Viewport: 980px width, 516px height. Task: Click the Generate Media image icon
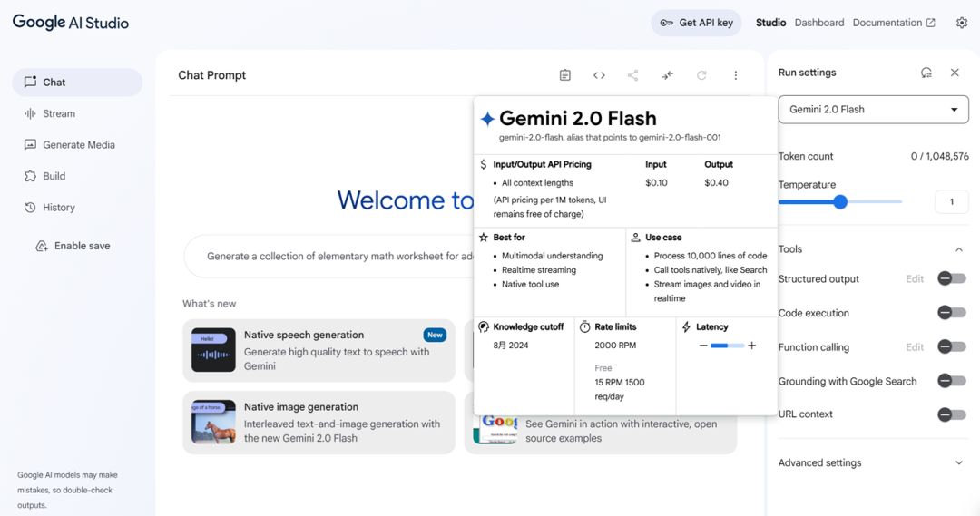pyautogui.click(x=30, y=145)
